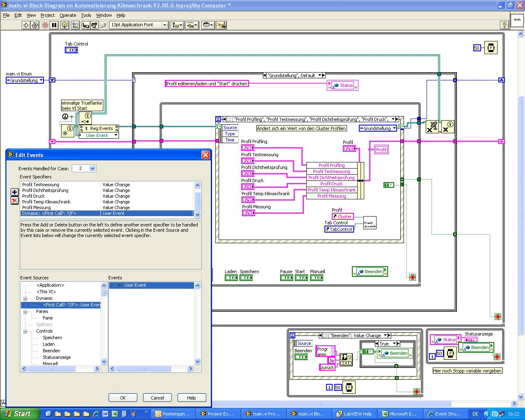Click the Profil-dynamik subVI node
This screenshot has width=525, height=420.
click(x=370, y=222)
